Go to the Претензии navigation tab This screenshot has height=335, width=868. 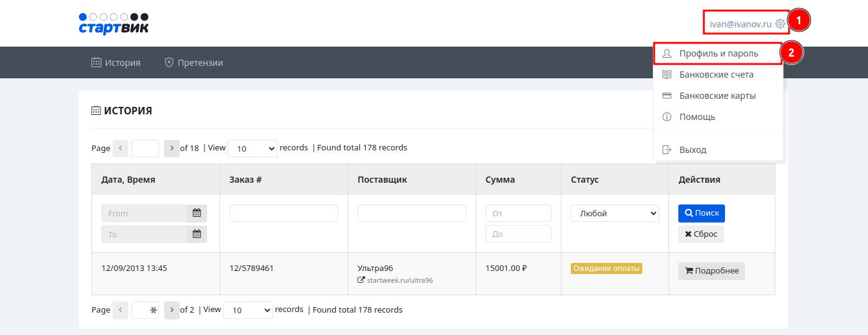194,63
